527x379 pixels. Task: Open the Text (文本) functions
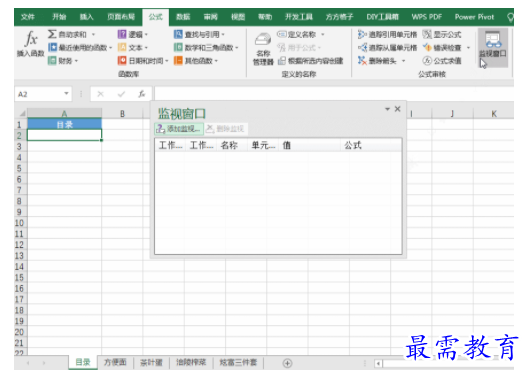(133, 48)
